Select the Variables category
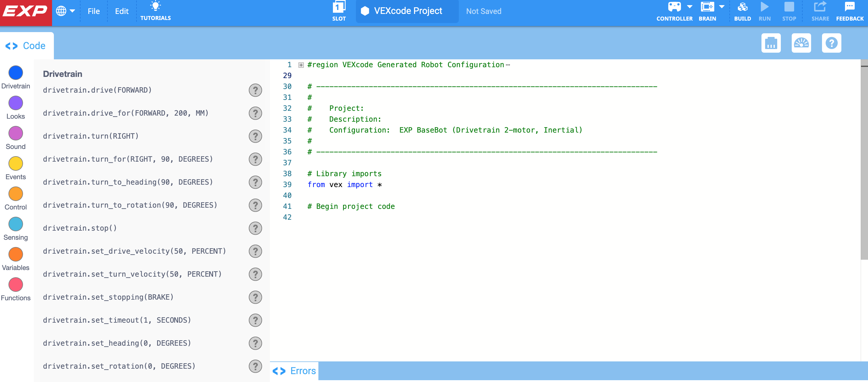Viewport: 868px width, 382px height. point(15,259)
